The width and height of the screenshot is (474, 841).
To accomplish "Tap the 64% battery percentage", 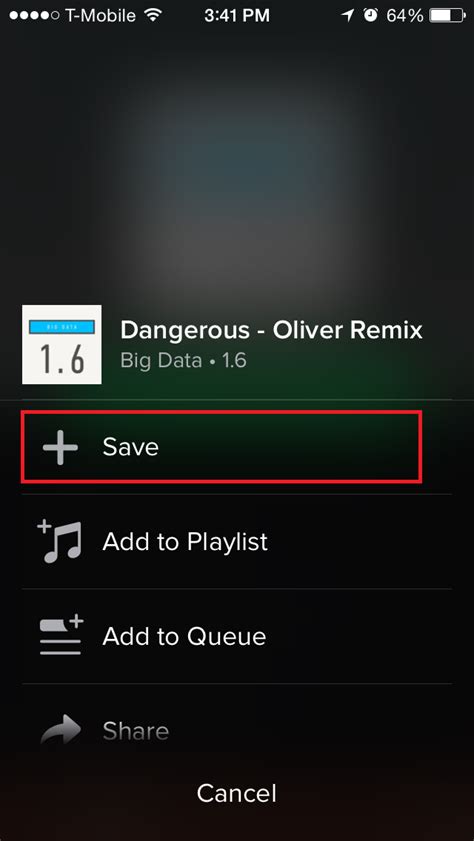I will click(x=405, y=16).
